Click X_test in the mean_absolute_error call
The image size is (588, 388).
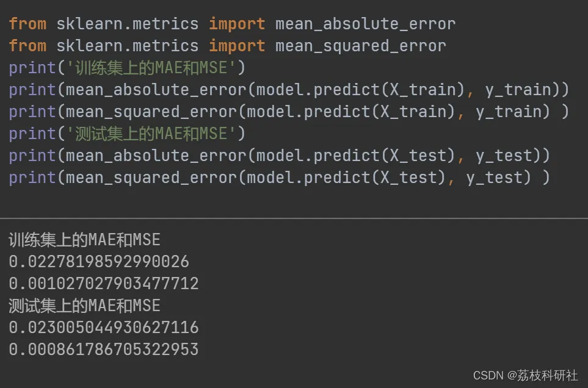tap(418, 156)
